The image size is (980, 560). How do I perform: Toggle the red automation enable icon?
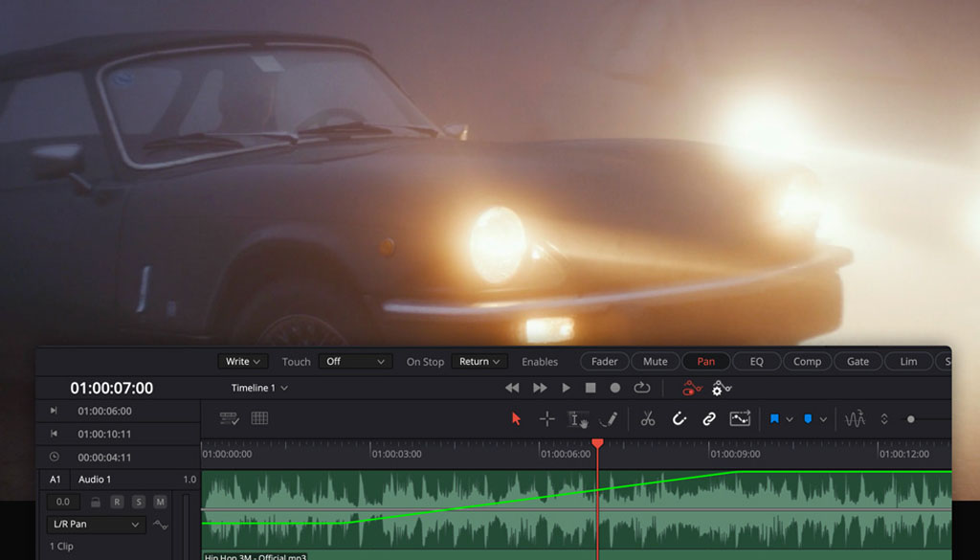pyautogui.click(x=692, y=388)
